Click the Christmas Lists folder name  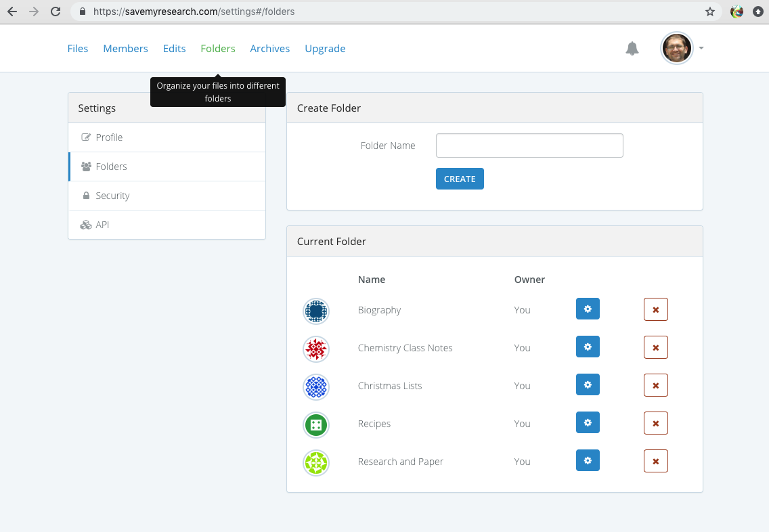(390, 386)
